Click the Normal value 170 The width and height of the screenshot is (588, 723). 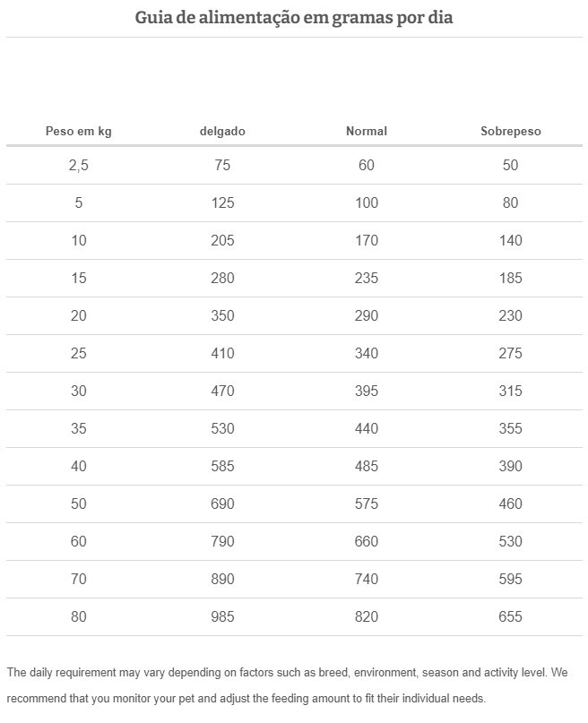click(367, 240)
